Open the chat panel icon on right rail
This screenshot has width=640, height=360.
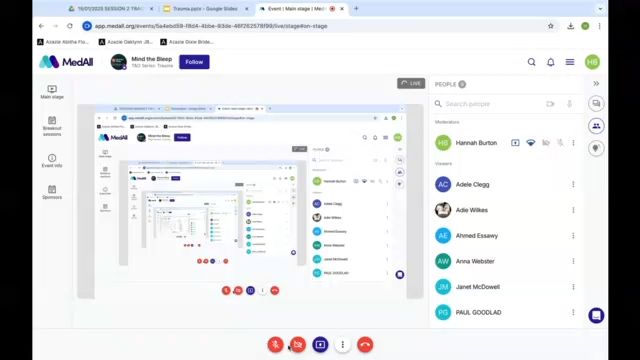[x=596, y=104]
